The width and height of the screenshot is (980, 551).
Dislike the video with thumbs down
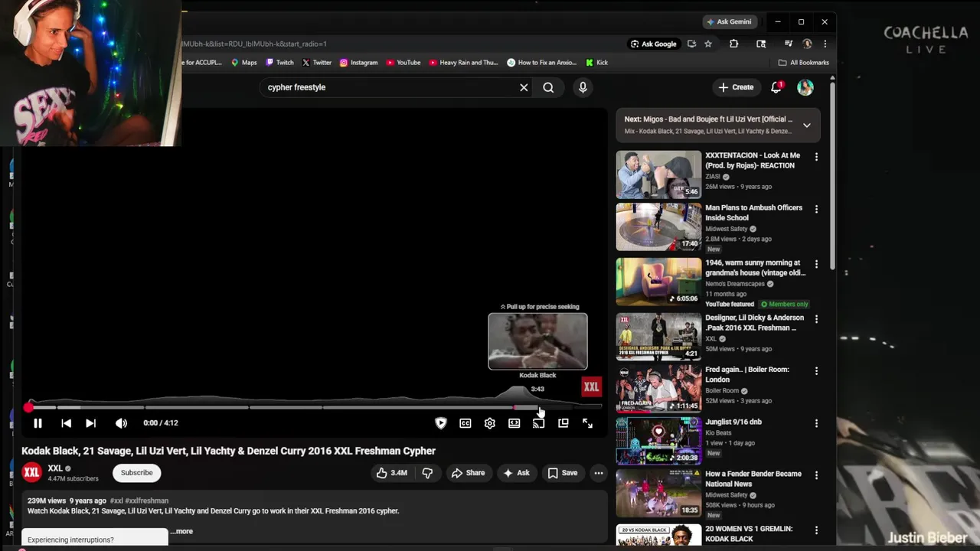[x=427, y=473]
